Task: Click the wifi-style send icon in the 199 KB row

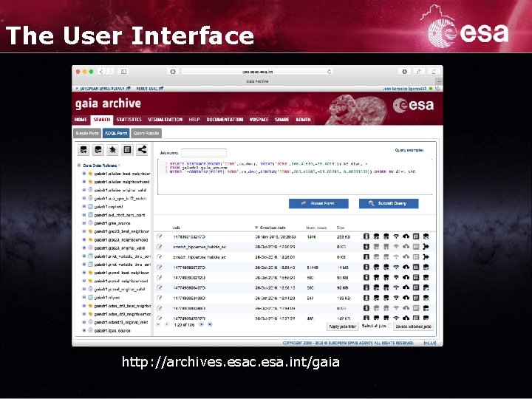Action: (396, 298)
